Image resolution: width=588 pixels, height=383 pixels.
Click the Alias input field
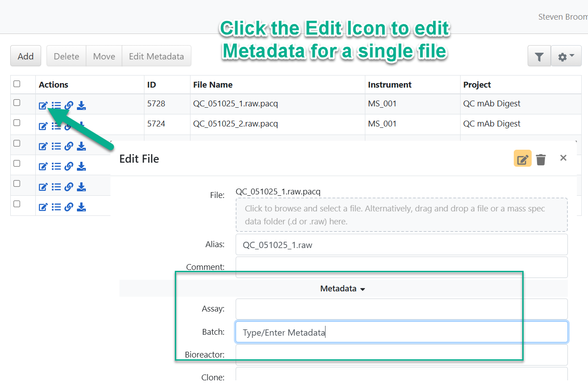point(402,245)
